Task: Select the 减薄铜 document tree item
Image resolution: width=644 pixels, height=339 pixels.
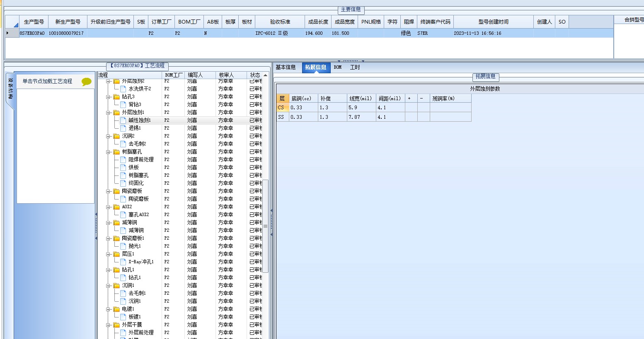Action: [x=136, y=230]
